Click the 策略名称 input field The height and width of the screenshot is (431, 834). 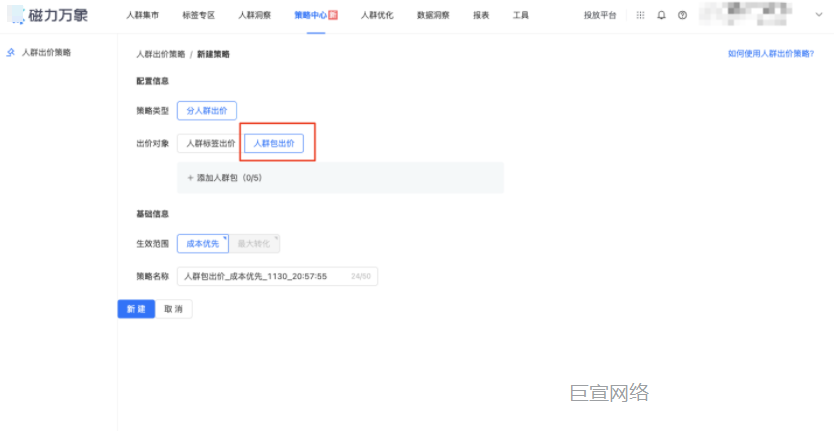pos(277,276)
